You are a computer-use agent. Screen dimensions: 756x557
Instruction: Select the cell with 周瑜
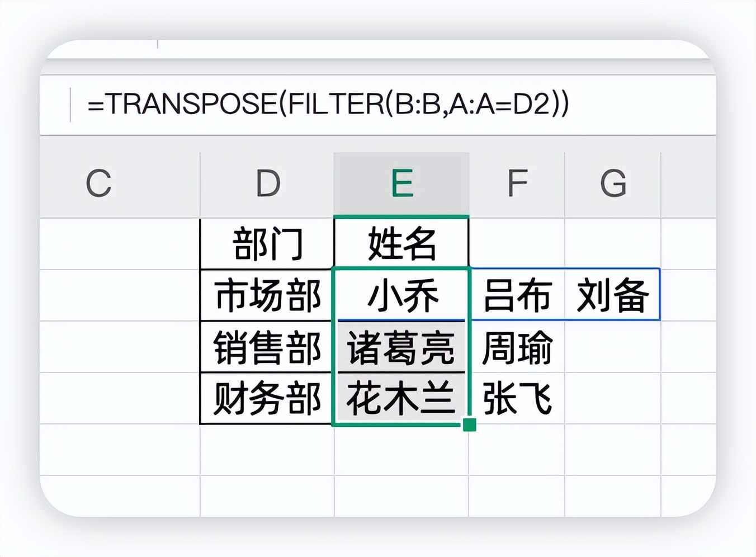(x=517, y=347)
